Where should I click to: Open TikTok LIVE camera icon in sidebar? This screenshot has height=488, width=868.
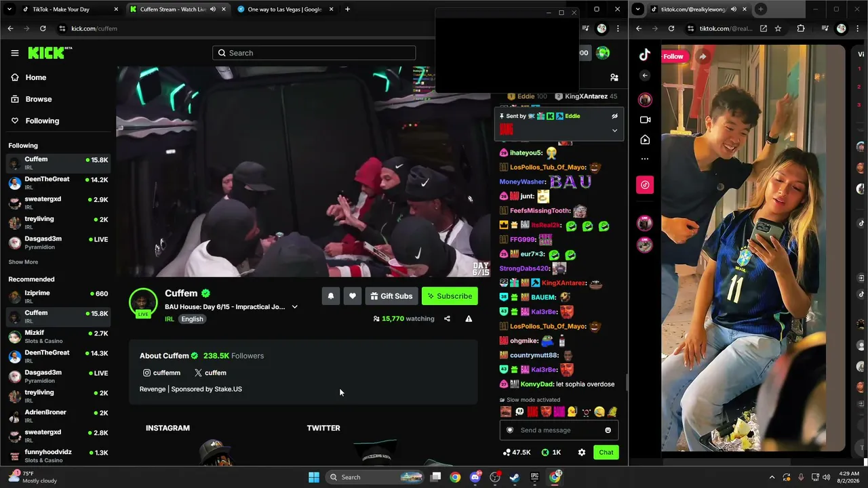coord(645,120)
